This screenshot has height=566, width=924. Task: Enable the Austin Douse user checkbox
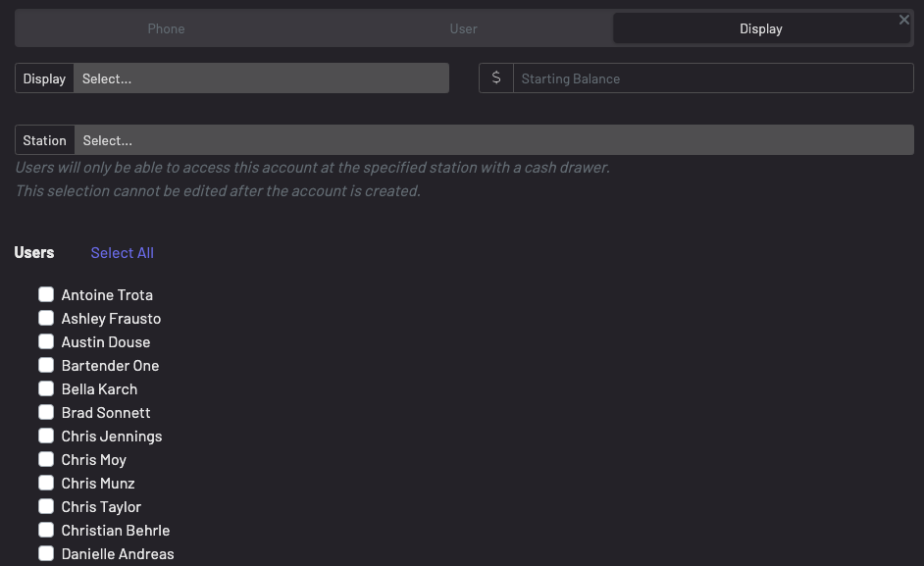coord(46,341)
